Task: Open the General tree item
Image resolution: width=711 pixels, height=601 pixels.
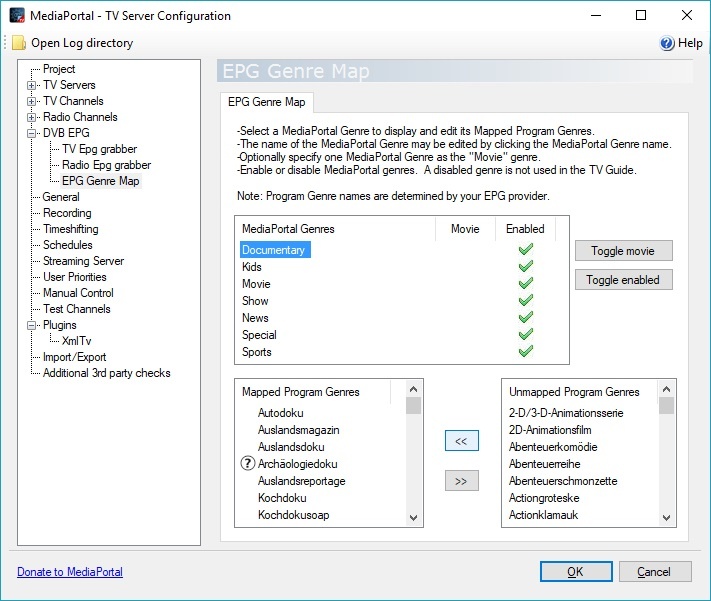Action: tap(61, 197)
